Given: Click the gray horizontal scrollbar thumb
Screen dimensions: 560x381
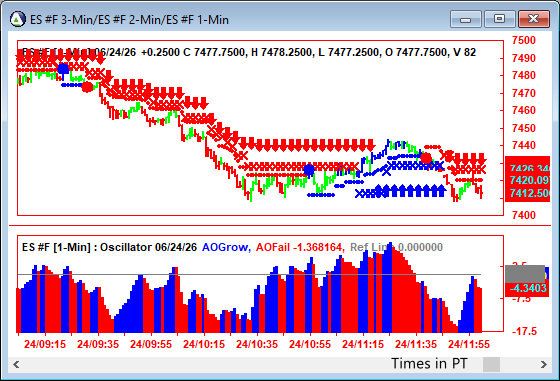Looking at the screenshot, I should coord(491,364).
